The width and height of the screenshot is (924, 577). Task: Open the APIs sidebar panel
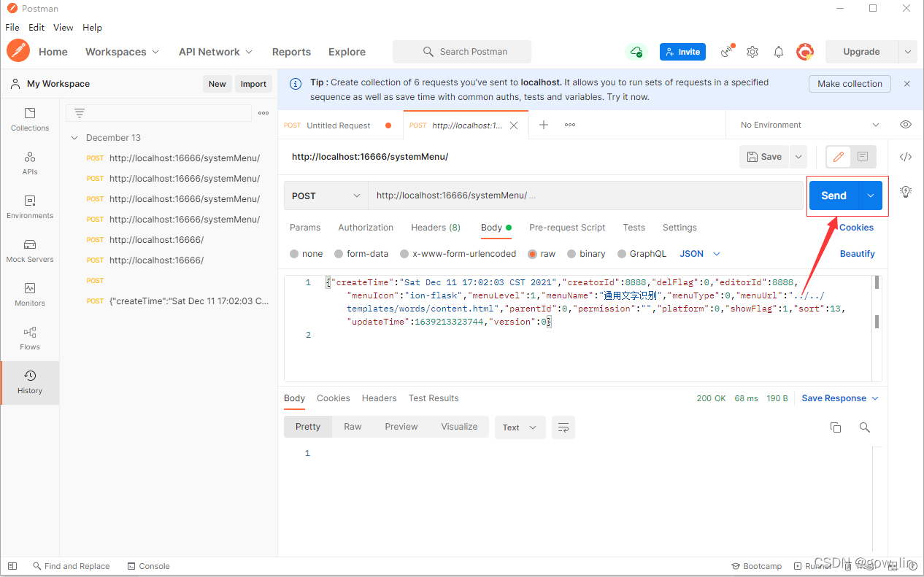coord(30,163)
